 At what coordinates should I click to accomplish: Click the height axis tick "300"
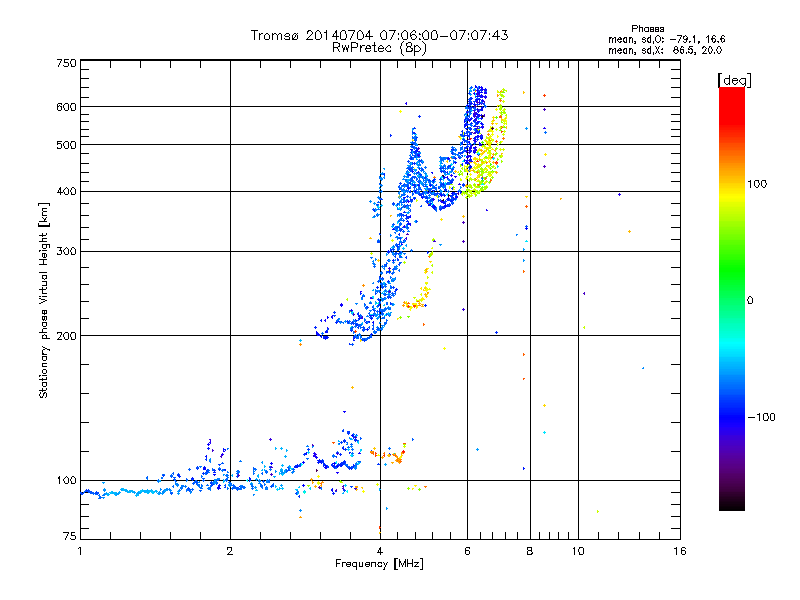pos(66,252)
